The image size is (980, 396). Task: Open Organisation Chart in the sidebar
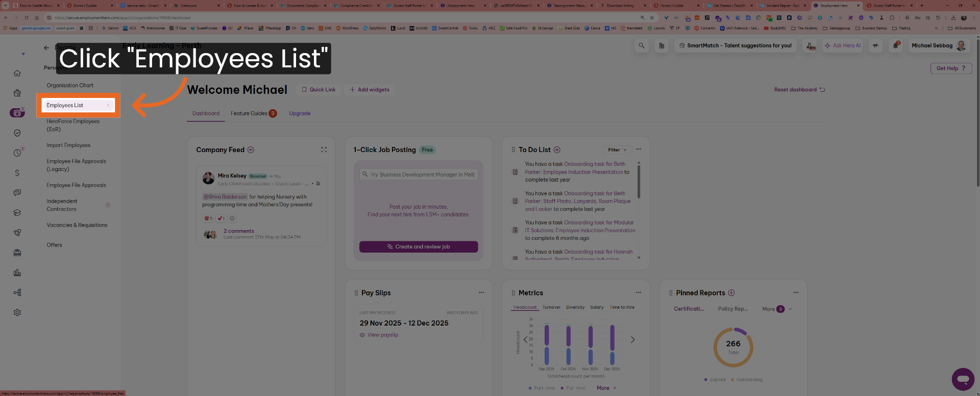click(x=70, y=85)
